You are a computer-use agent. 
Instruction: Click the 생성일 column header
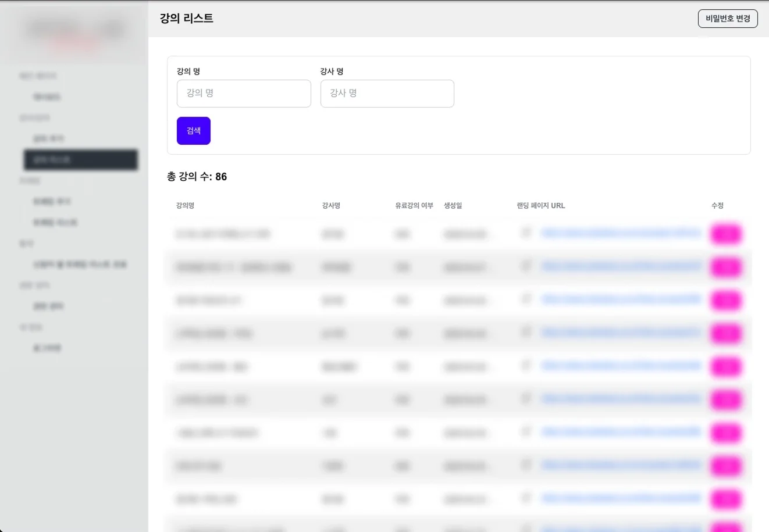(x=453, y=206)
